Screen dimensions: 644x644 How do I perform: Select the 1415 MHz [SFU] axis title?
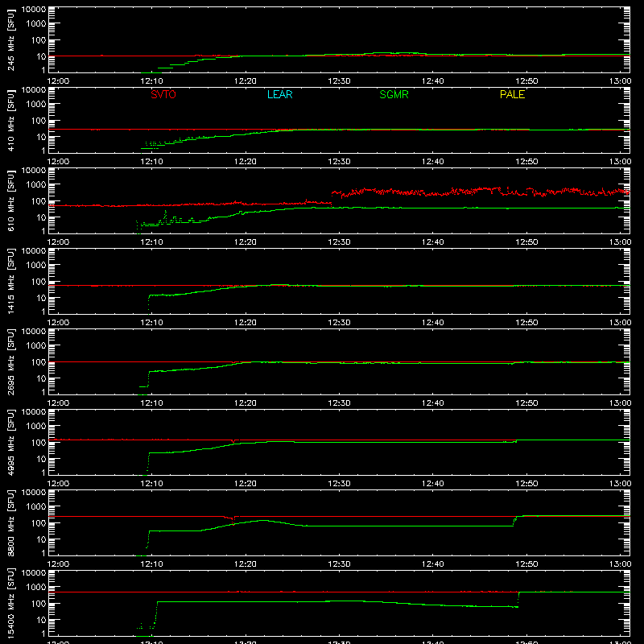(11, 281)
